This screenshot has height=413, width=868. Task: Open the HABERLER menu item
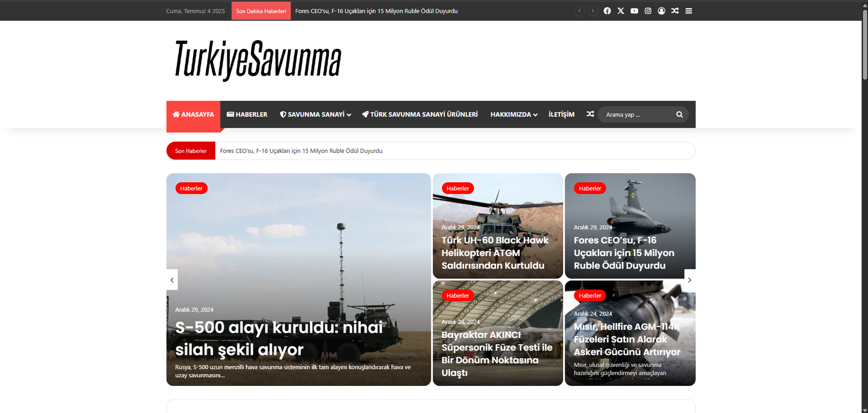click(247, 115)
